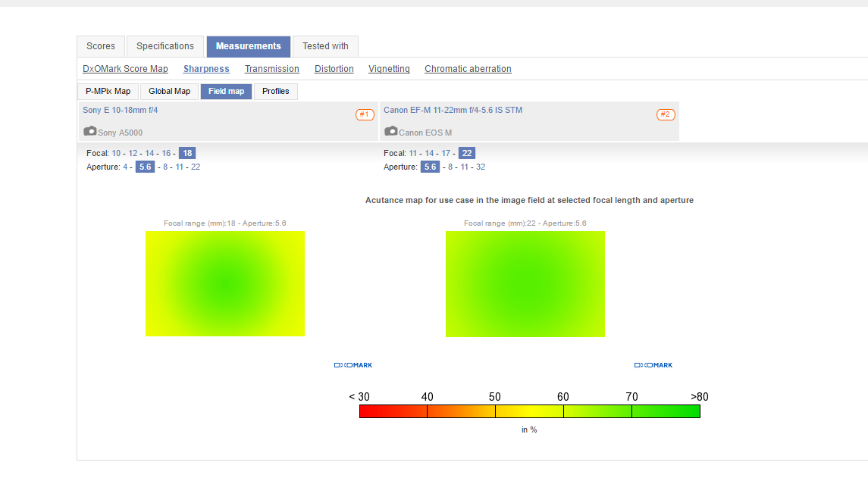This screenshot has width=868, height=481.
Task: Click the Canon EOS M camera name
Action: click(425, 133)
